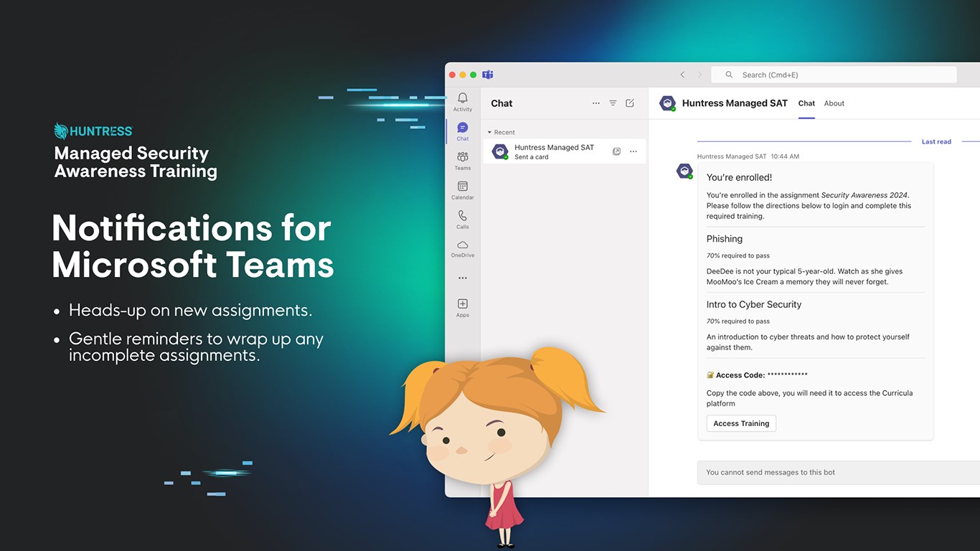980x551 pixels.
Task: Go back with the left arrow
Action: (682, 75)
